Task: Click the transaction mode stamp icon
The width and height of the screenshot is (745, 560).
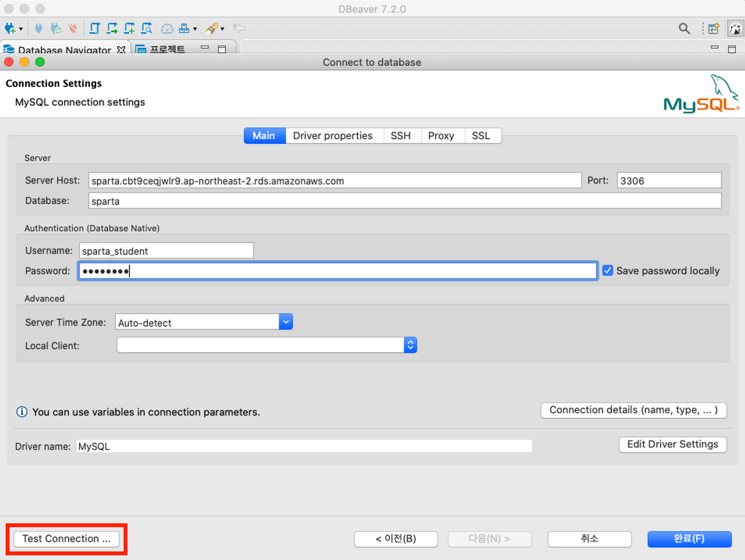Action: (185, 28)
